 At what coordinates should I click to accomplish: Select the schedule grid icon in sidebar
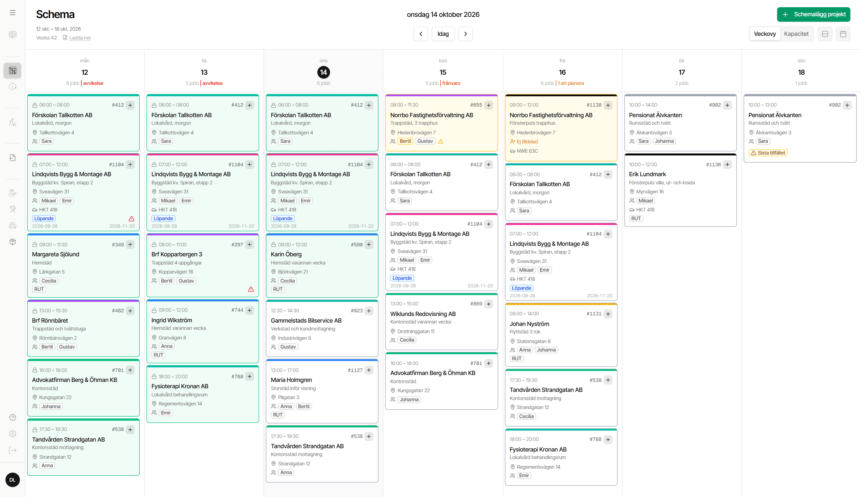tap(13, 71)
